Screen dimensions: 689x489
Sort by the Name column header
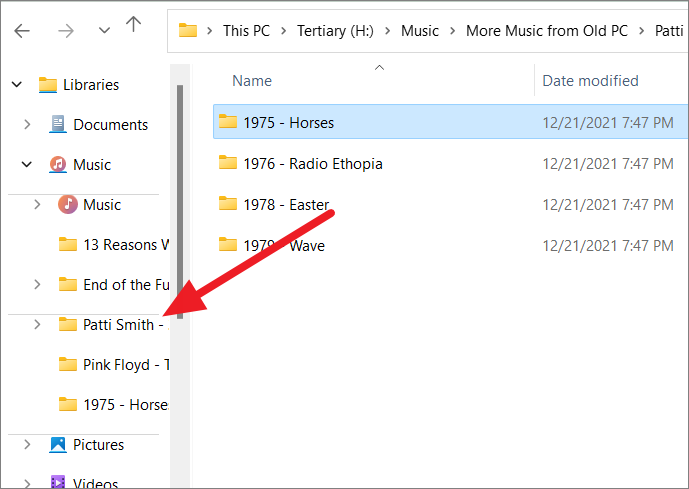[252, 81]
